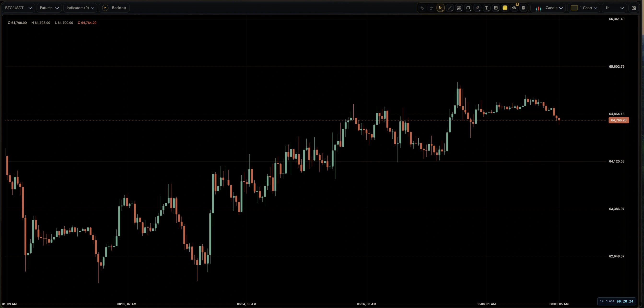
Task: Toggle drawings visibility with the eye icon
Action: click(514, 8)
